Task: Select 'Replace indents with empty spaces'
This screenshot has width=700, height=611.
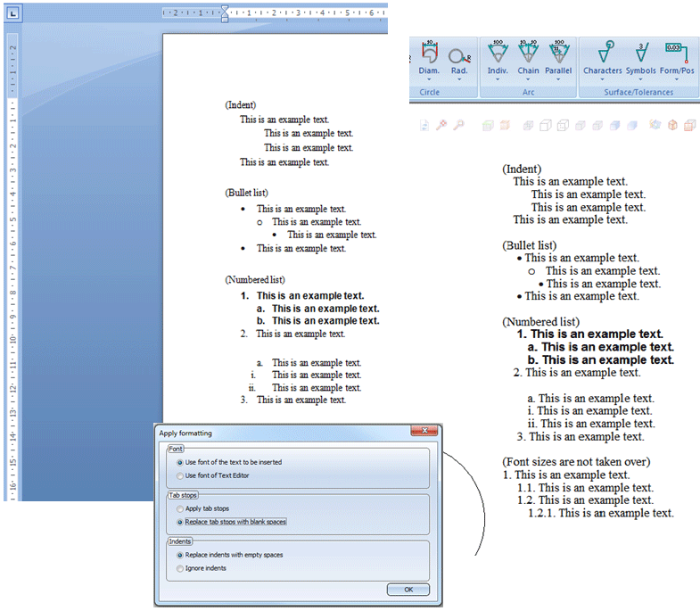Action: click(229, 555)
